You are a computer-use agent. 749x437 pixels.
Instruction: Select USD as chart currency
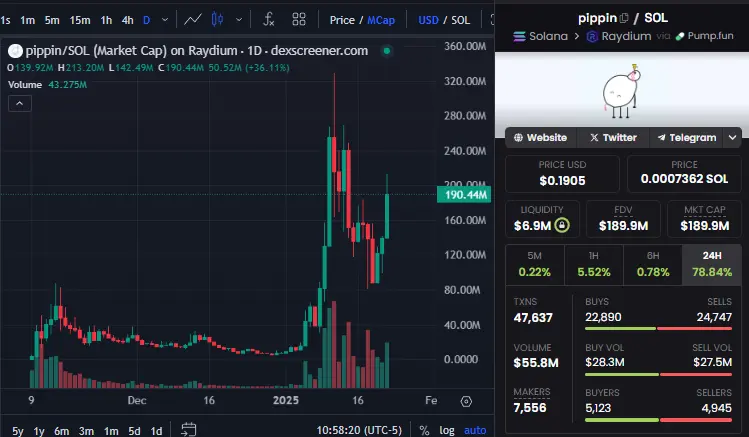[428, 20]
